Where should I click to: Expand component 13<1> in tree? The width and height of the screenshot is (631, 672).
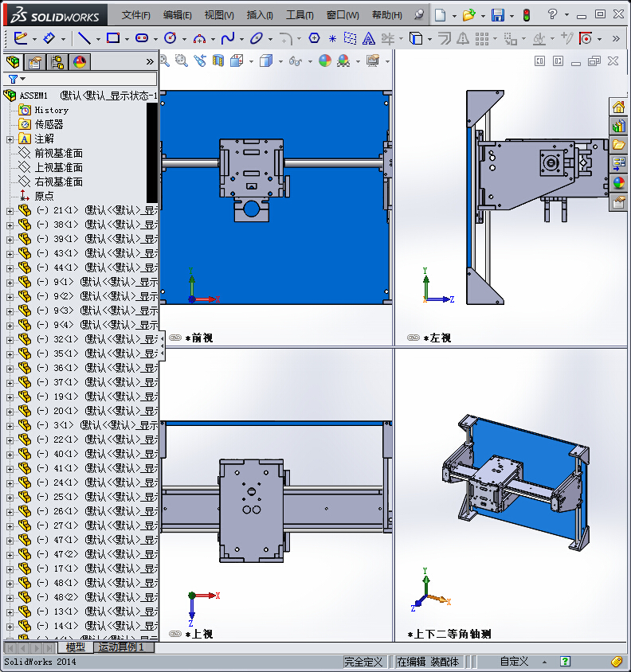pos(10,612)
